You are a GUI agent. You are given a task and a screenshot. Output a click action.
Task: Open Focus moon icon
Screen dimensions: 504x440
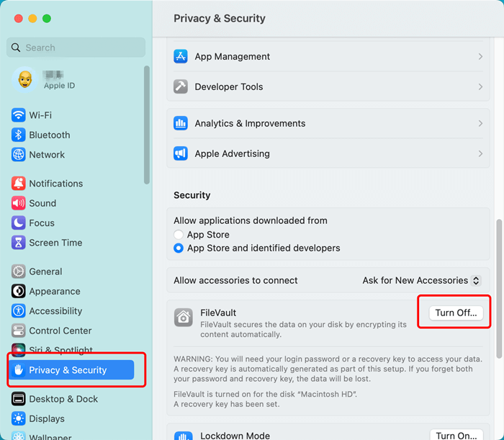pos(18,223)
